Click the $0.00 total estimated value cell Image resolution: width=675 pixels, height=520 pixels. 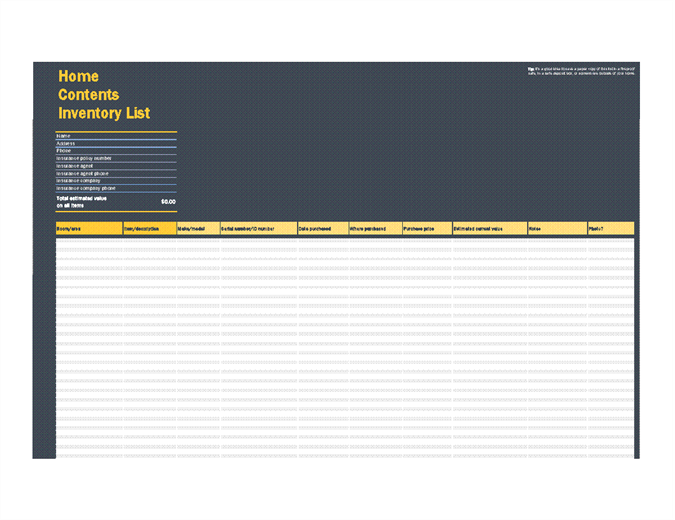click(x=167, y=202)
